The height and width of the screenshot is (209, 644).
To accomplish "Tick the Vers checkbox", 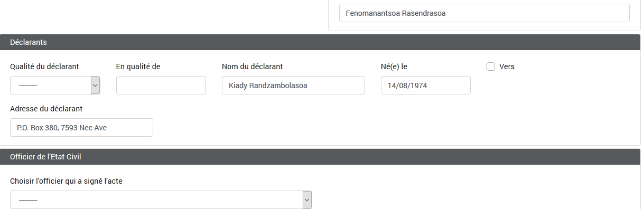I will tap(490, 66).
